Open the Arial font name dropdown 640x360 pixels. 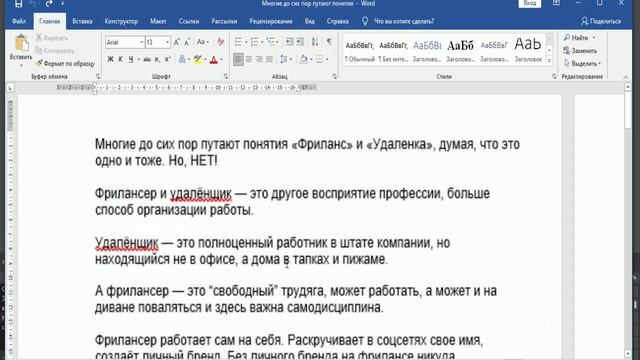(142, 42)
